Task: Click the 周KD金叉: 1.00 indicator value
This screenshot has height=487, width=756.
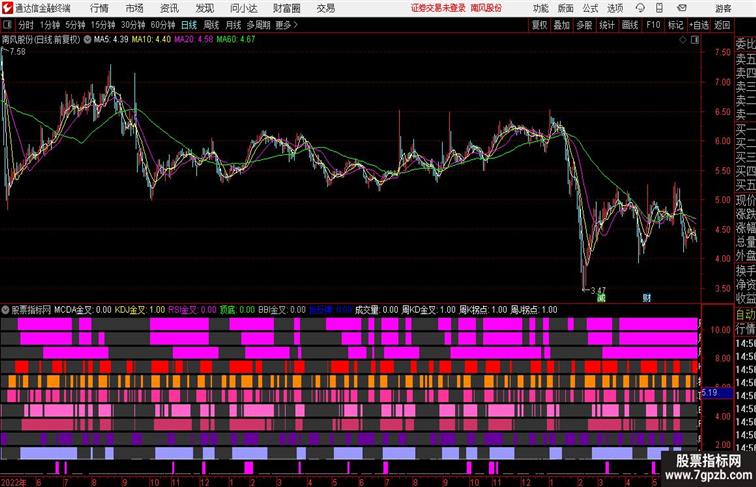Action: tap(429, 310)
